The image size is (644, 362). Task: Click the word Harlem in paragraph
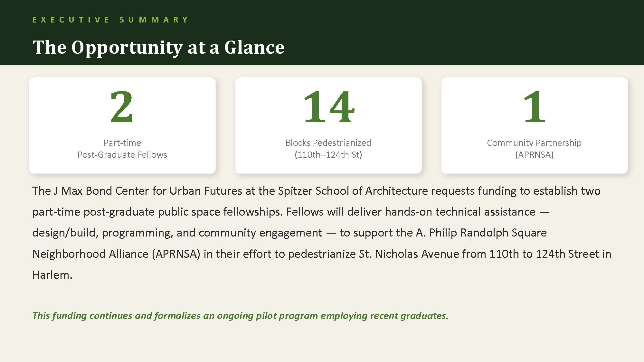pyautogui.click(x=52, y=275)
